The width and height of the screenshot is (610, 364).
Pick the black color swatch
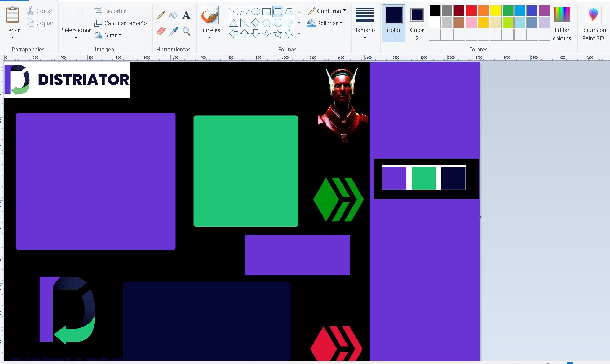(x=435, y=11)
